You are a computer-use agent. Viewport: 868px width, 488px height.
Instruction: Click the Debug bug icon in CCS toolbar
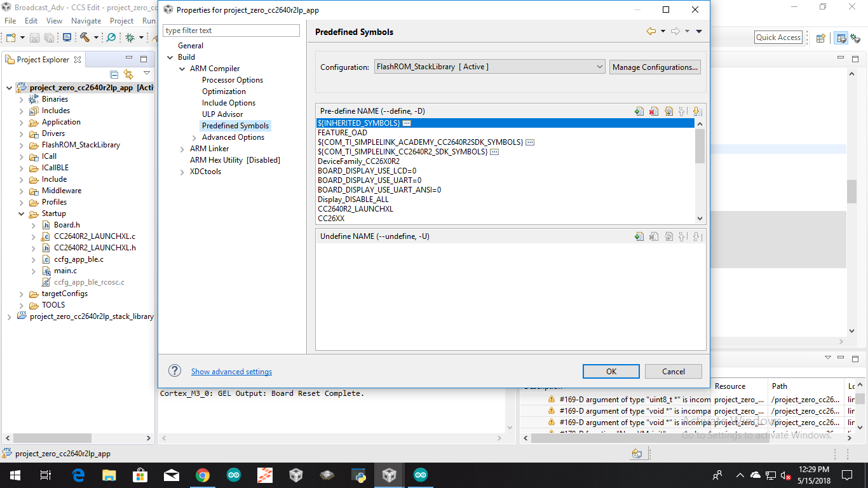pyautogui.click(x=130, y=37)
